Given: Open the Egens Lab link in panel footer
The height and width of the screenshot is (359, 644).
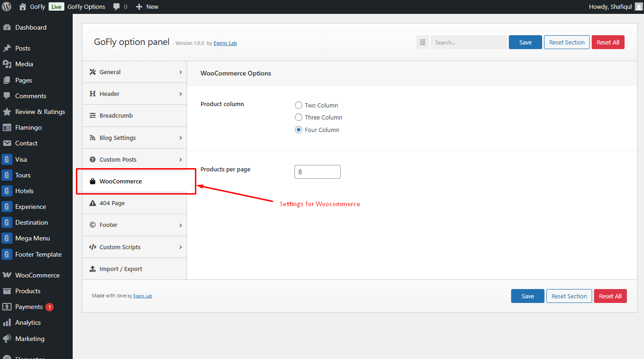Looking at the screenshot, I should click(143, 296).
